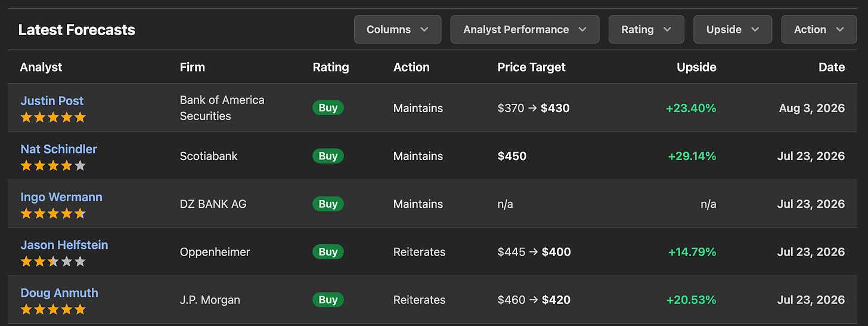
Task: Open Jason Helfstein analyst profile
Action: (64, 245)
